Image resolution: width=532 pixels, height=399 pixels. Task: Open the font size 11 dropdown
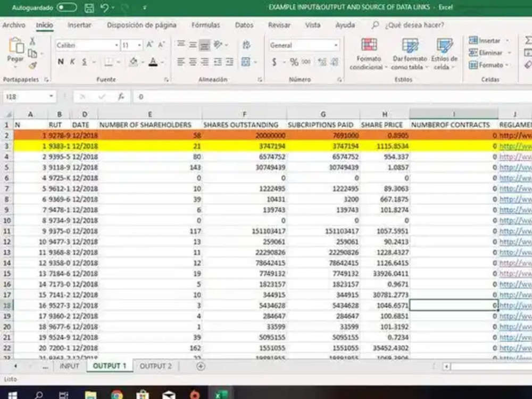139,45
